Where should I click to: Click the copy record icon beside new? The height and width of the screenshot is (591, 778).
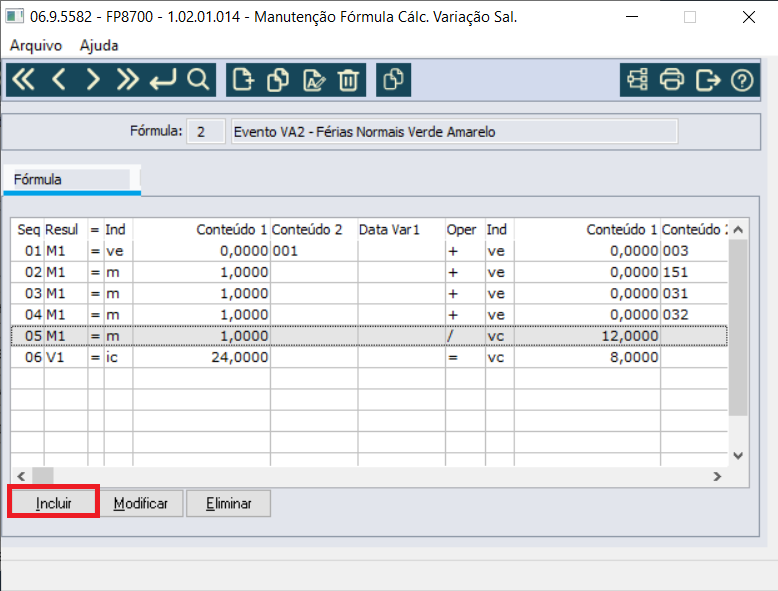point(278,80)
